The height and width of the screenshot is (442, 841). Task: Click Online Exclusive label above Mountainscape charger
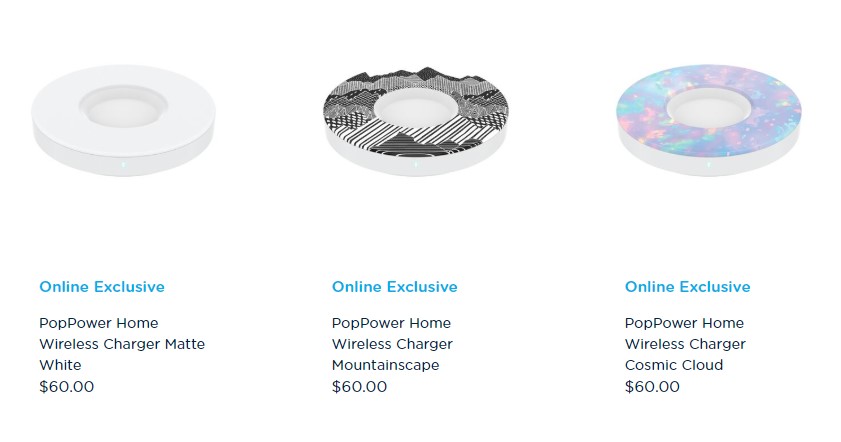click(395, 287)
